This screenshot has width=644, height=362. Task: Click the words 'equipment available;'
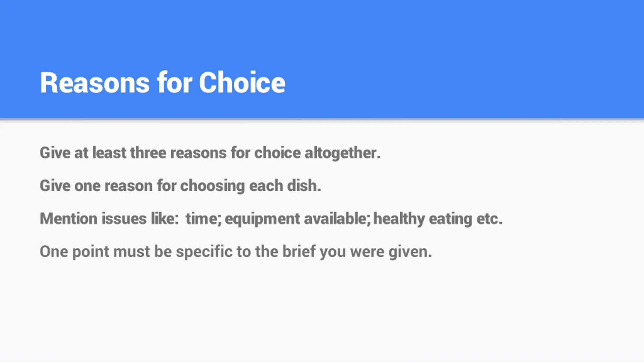[x=298, y=219]
